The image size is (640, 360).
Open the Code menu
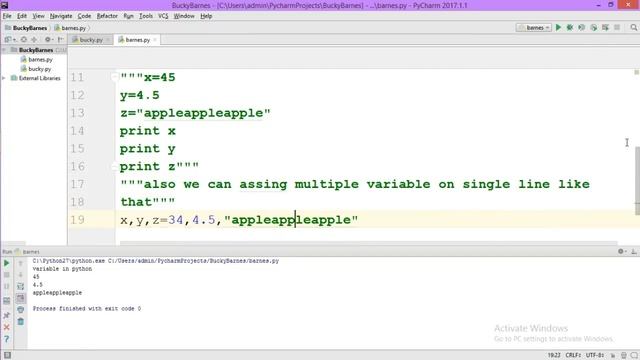pos(84,16)
